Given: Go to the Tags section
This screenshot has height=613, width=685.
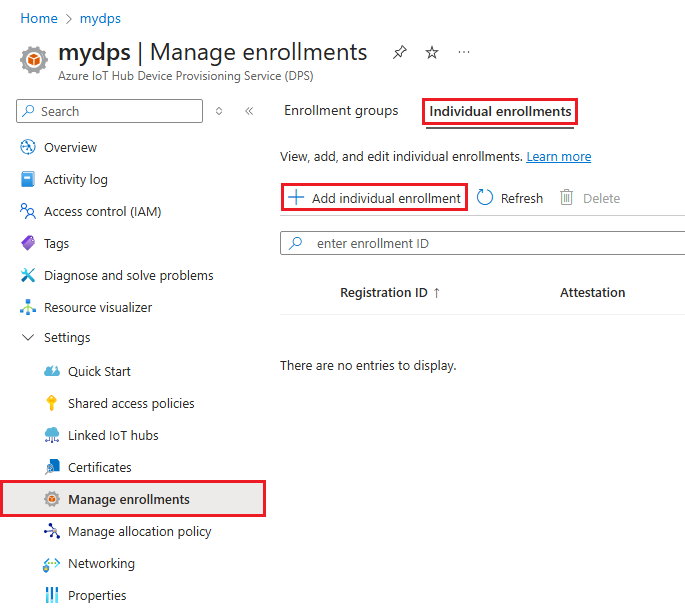Looking at the screenshot, I should (56, 244).
